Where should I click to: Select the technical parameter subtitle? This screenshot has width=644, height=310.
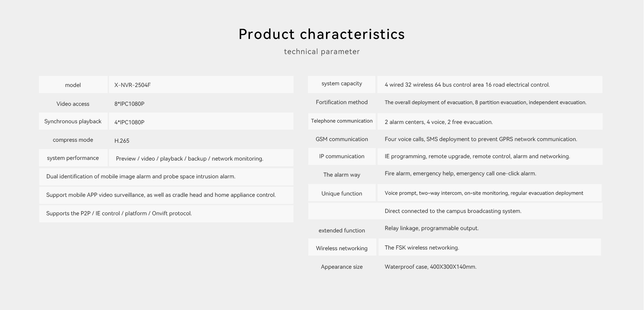(x=322, y=52)
